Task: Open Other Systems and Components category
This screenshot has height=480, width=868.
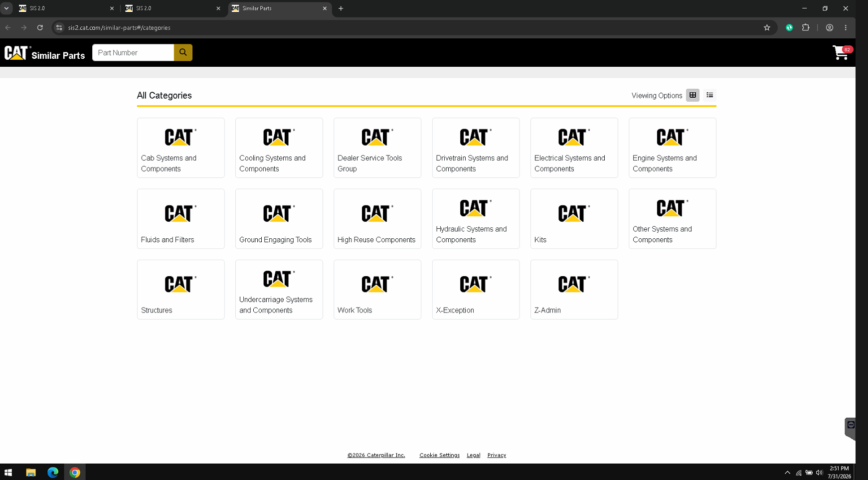Action: pos(672,218)
